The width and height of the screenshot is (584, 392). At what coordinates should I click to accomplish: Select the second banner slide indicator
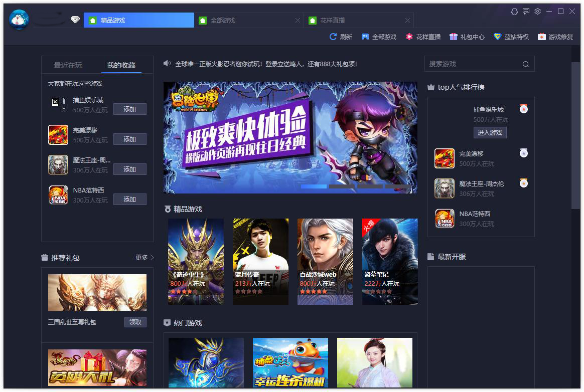[x=342, y=186]
